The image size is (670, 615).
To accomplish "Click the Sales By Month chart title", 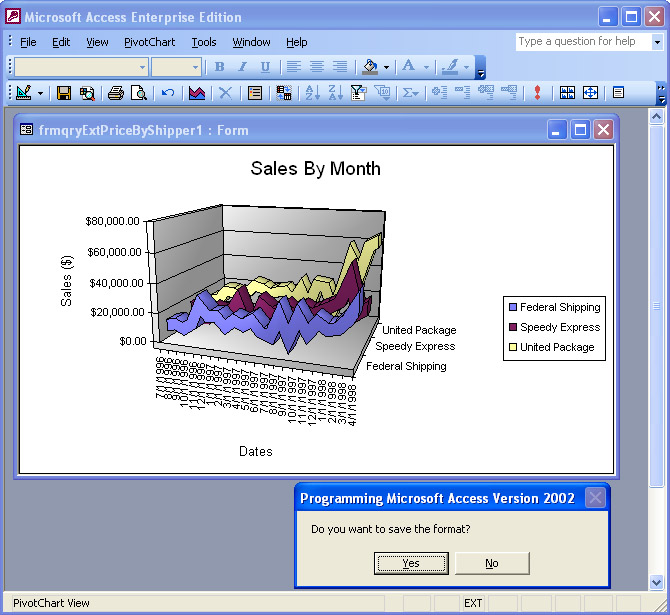I will [315, 168].
